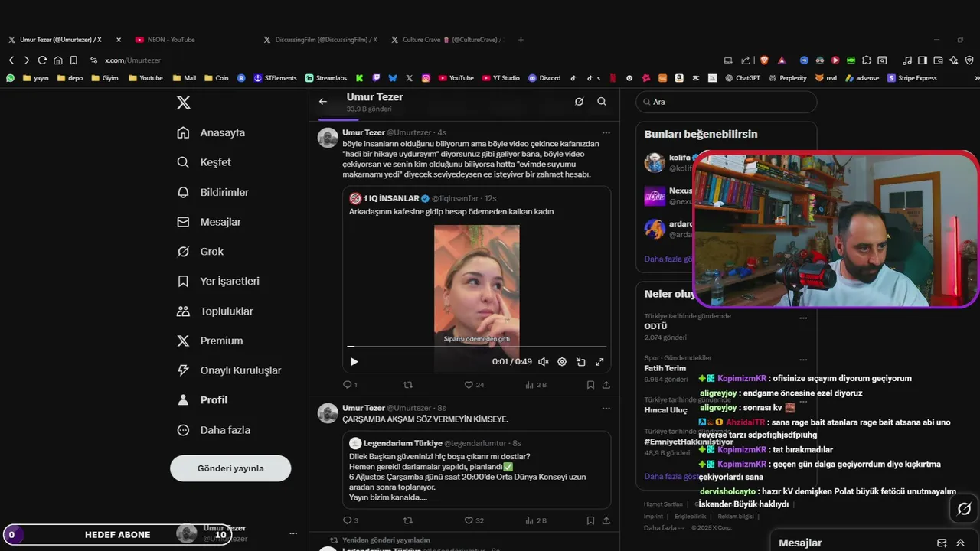Open Discord bookmark
The image size is (980, 551).
(x=544, y=78)
